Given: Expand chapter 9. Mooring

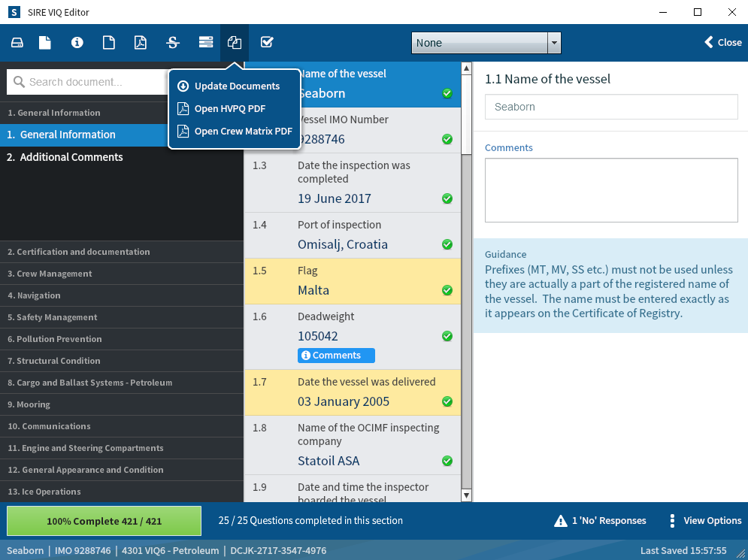Looking at the screenshot, I should (x=122, y=404).
